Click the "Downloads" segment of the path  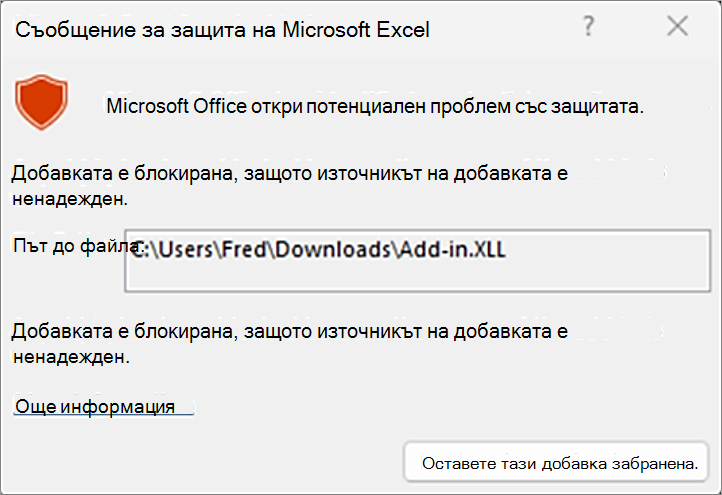click(x=333, y=249)
